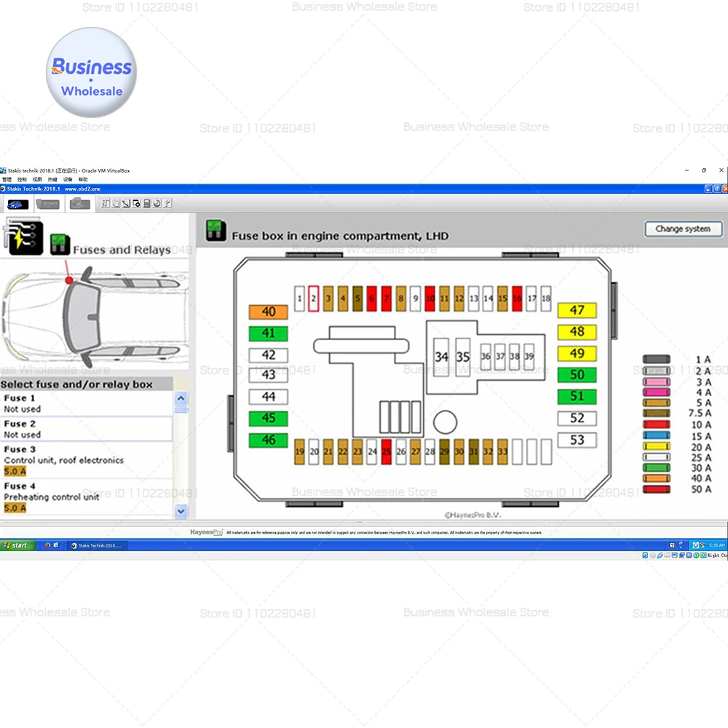Click the HaynesPro logo link in the footer

[206, 532]
